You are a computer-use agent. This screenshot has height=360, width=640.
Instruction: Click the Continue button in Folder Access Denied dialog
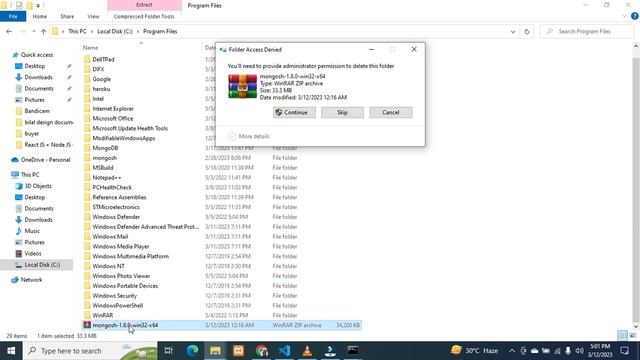[294, 112]
